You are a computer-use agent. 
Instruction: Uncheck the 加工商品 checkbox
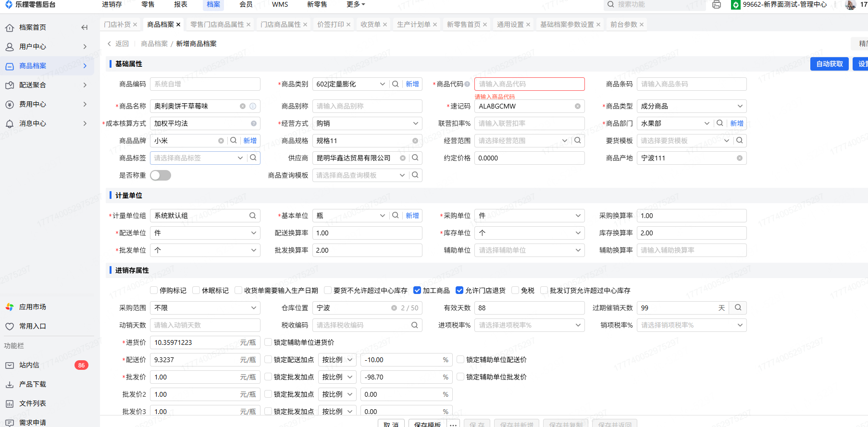(x=417, y=291)
